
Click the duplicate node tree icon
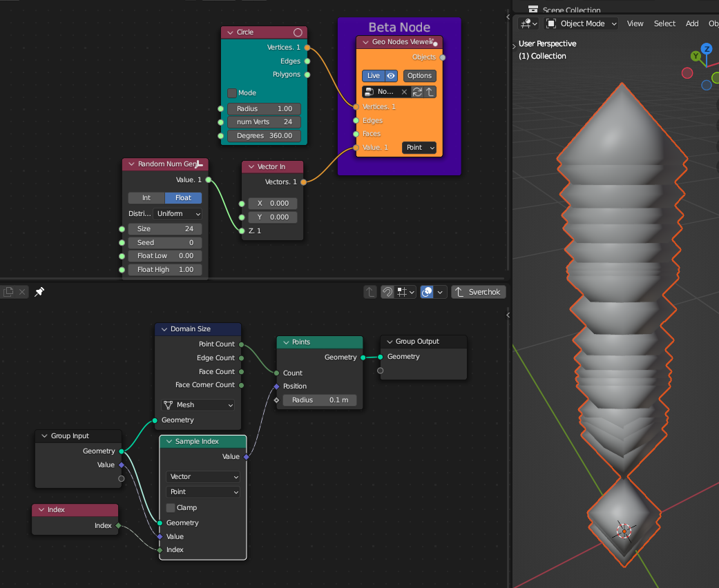point(8,292)
